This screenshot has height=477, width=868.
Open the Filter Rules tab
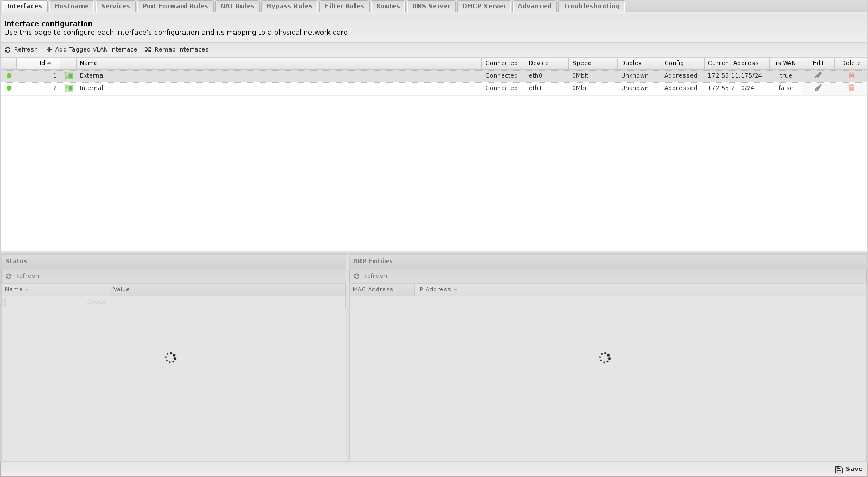[344, 6]
